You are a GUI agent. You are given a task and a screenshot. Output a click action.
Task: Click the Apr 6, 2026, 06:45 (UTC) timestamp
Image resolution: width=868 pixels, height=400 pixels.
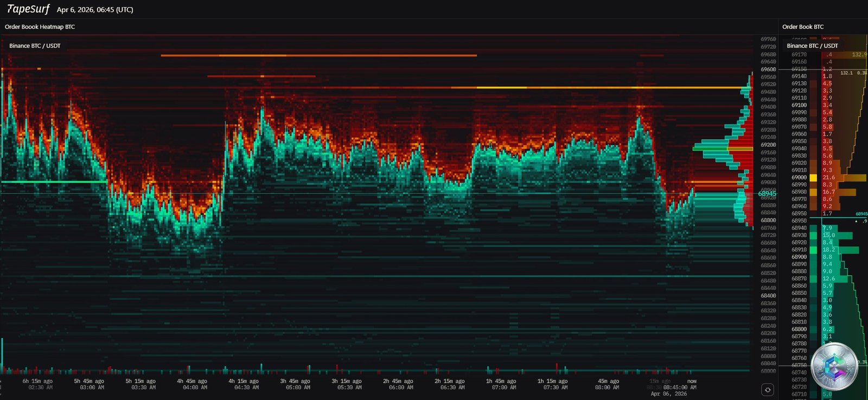point(95,10)
